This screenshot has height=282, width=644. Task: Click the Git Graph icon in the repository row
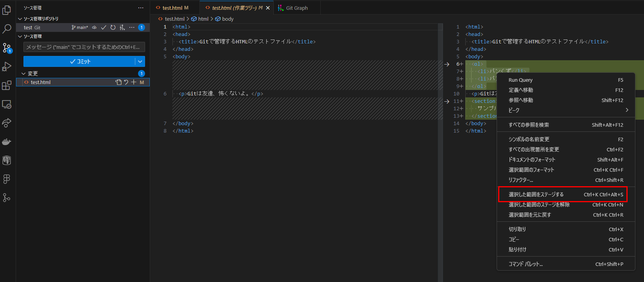coord(122,27)
